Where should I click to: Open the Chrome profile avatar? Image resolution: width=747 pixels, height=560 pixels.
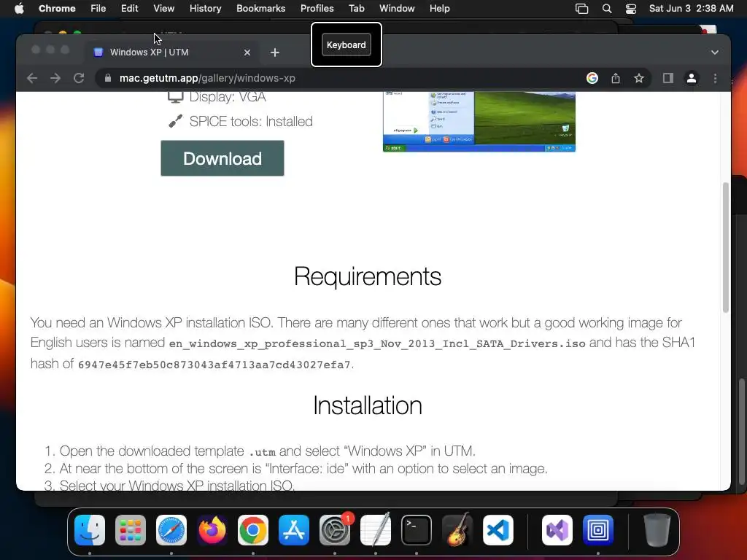tap(692, 78)
